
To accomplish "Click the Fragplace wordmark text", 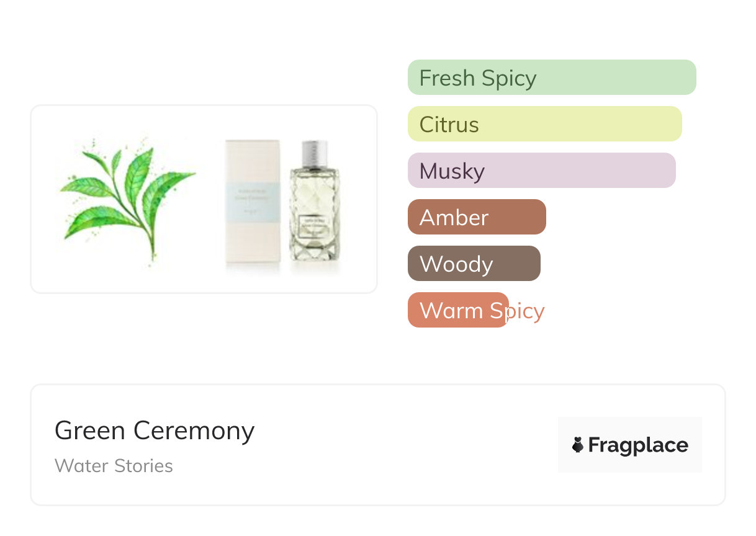I will click(x=638, y=445).
